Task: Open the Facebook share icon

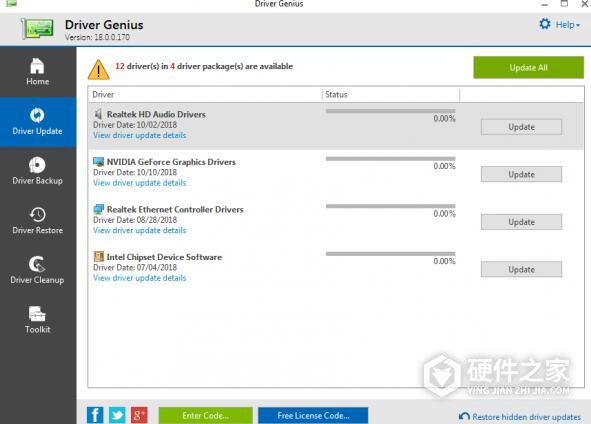Action: click(95, 415)
